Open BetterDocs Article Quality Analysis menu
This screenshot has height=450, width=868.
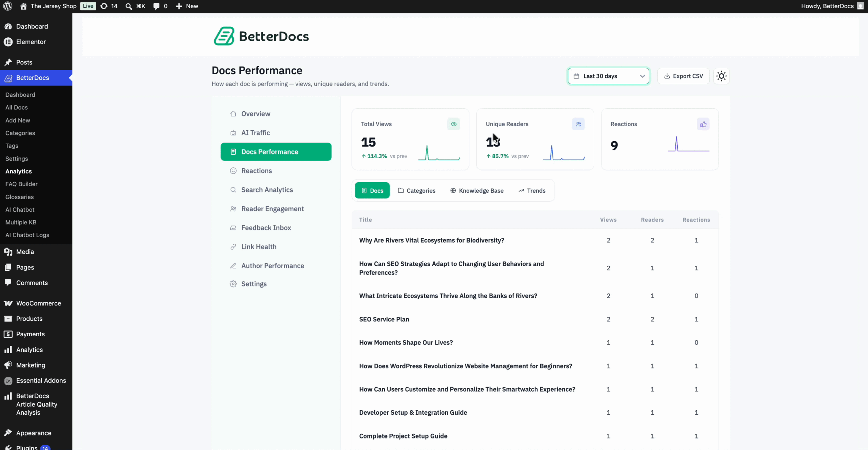pos(36,404)
